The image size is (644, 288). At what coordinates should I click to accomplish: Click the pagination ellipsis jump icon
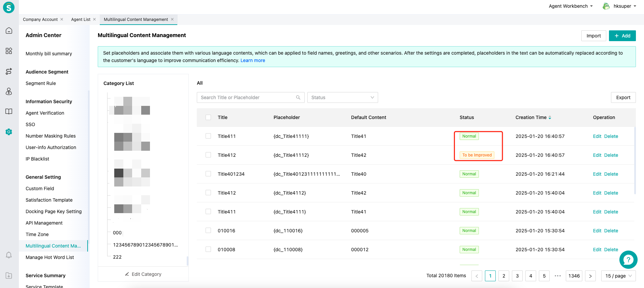pyautogui.click(x=558, y=276)
